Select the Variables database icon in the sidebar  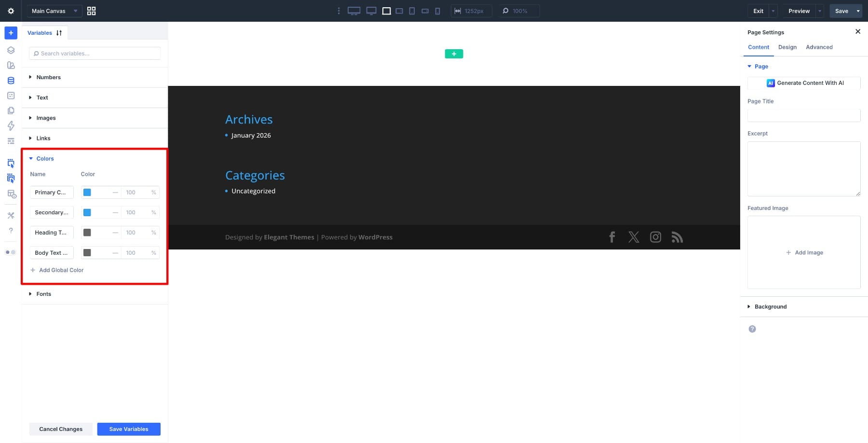[11, 80]
